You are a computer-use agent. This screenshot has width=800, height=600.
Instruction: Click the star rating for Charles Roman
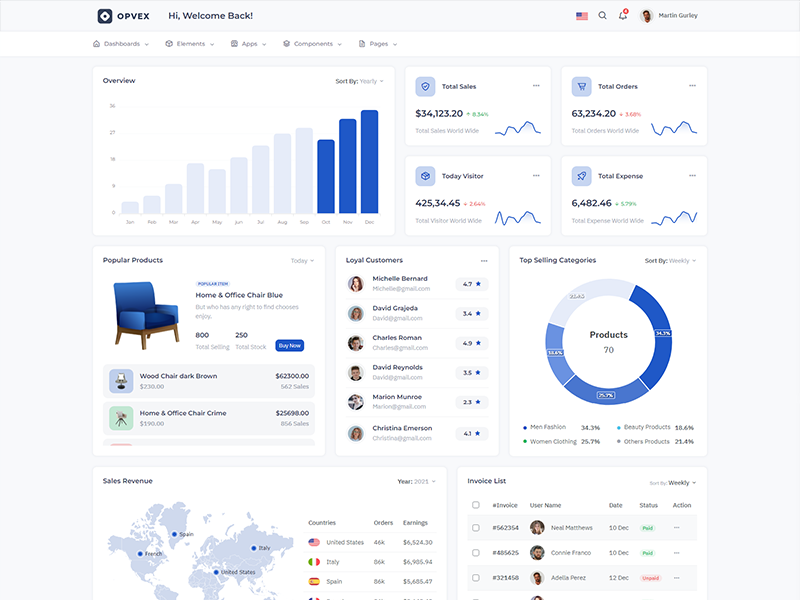[472, 343]
